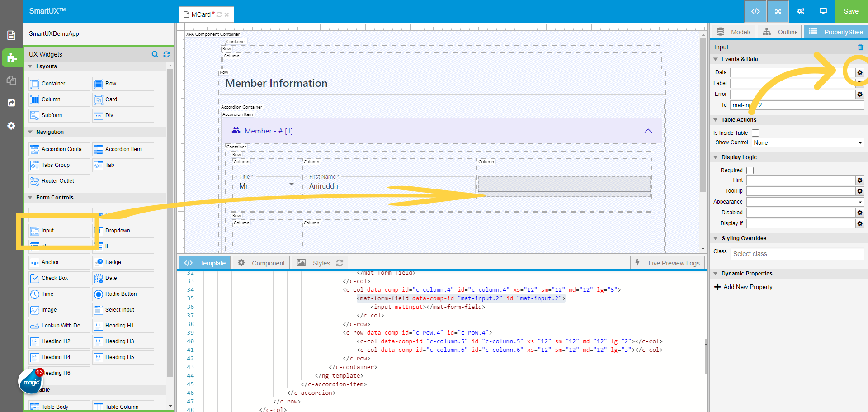Open the Data field gear icon

(x=859, y=72)
